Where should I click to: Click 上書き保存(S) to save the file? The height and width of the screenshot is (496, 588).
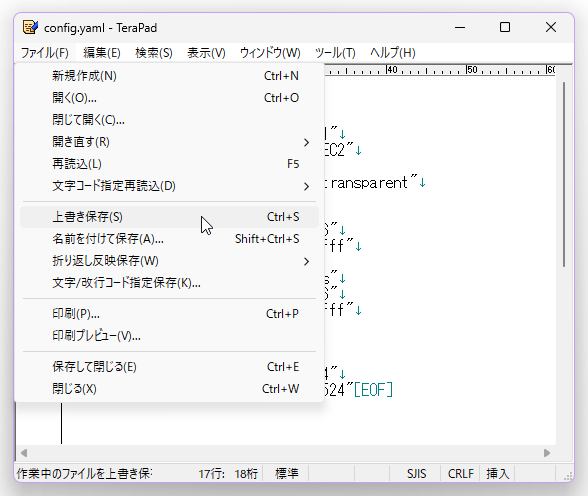(170, 217)
